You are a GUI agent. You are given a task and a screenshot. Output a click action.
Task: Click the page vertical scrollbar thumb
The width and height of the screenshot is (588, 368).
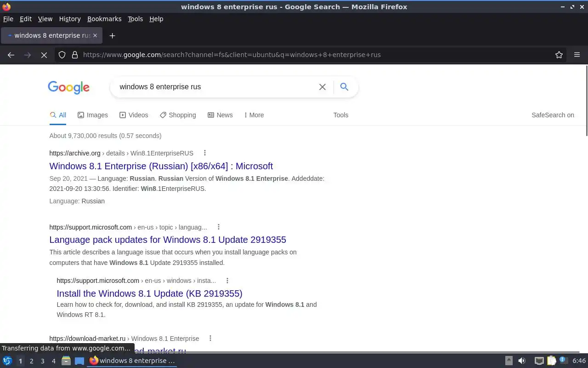tap(586, 101)
